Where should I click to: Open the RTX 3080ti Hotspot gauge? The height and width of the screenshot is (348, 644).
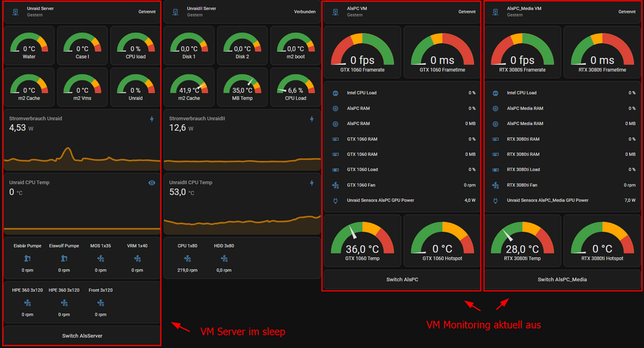[602, 241]
